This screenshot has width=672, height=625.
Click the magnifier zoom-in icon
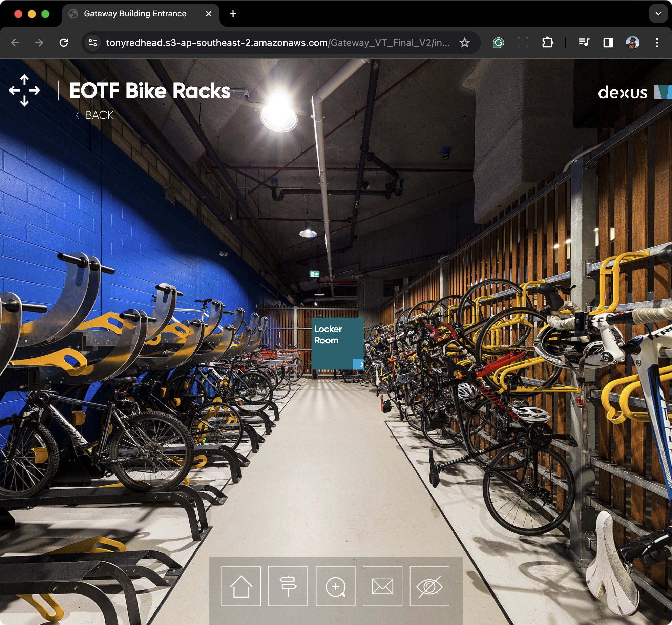(x=336, y=586)
